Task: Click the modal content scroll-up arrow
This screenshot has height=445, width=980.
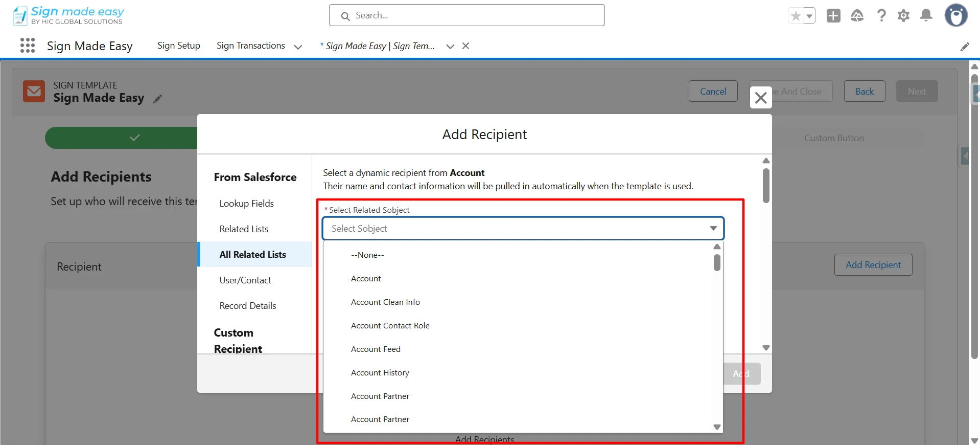Action: [x=766, y=161]
